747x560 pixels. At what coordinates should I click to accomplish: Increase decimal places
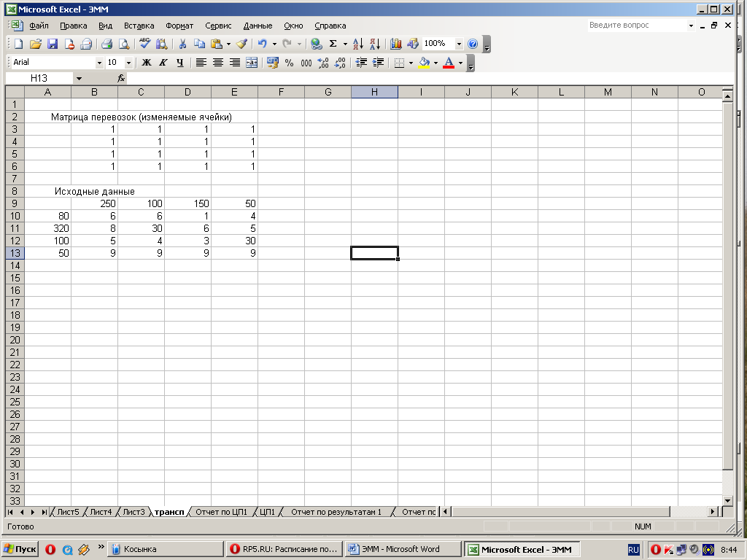pyautogui.click(x=323, y=63)
